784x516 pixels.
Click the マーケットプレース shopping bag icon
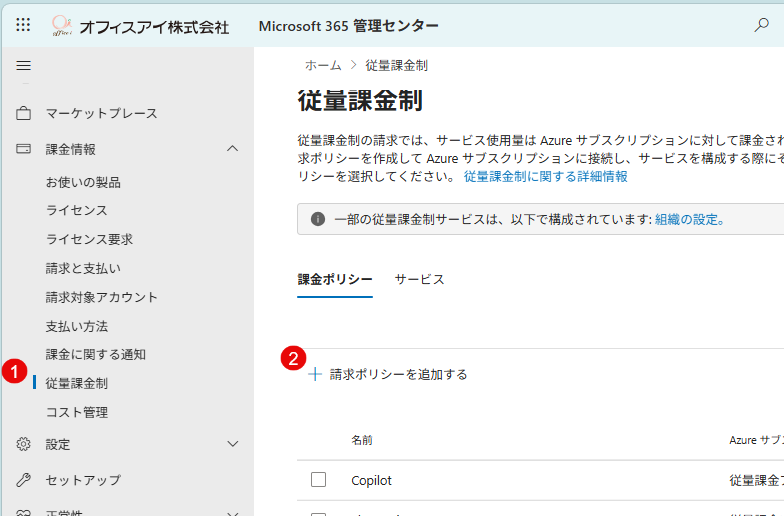coord(24,114)
